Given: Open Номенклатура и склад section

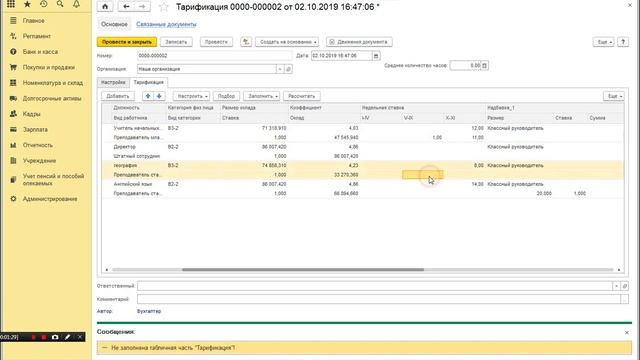Looking at the screenshot, I should 52,82.
